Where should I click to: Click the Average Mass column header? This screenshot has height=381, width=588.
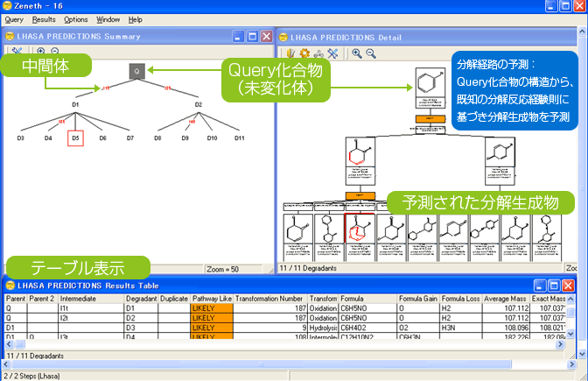pos(506,299)
